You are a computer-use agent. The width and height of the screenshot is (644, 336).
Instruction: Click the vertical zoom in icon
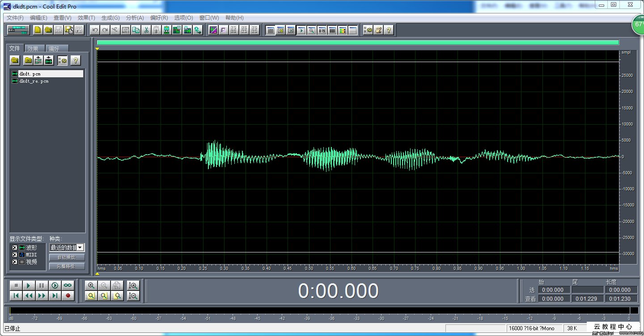click(x=133, y=285)
